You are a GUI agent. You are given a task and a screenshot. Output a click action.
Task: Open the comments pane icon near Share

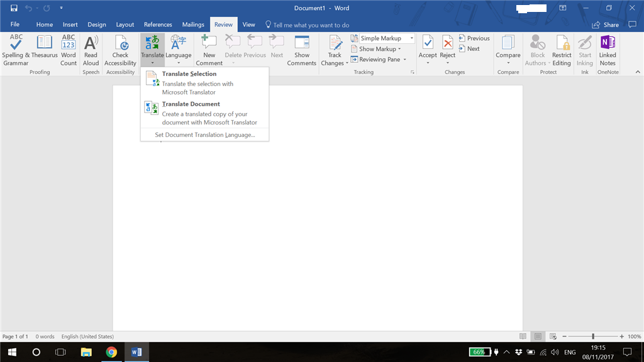632,25
